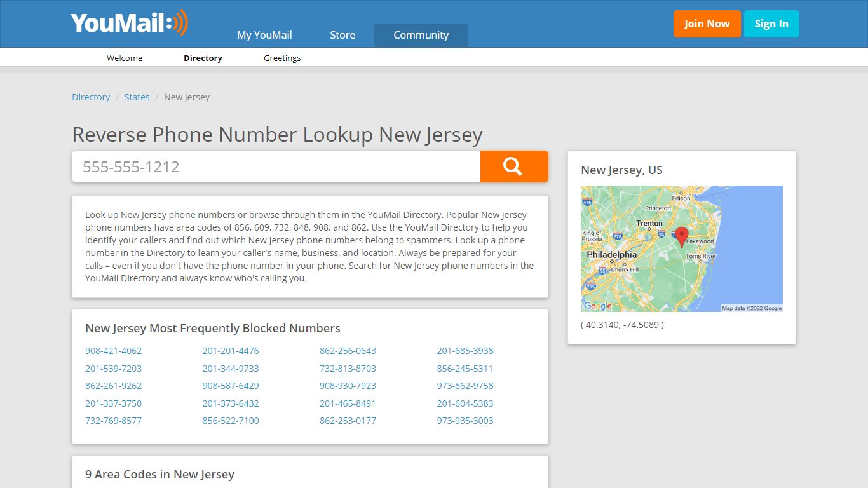
Task: Click the Join Now button
Action: (707, 24)
